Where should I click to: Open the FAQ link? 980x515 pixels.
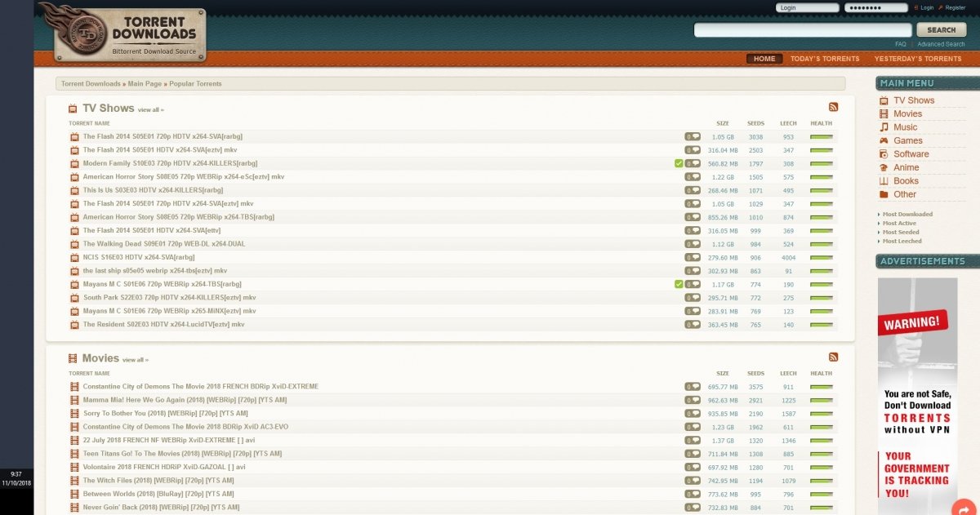click(x=901, y=44)
